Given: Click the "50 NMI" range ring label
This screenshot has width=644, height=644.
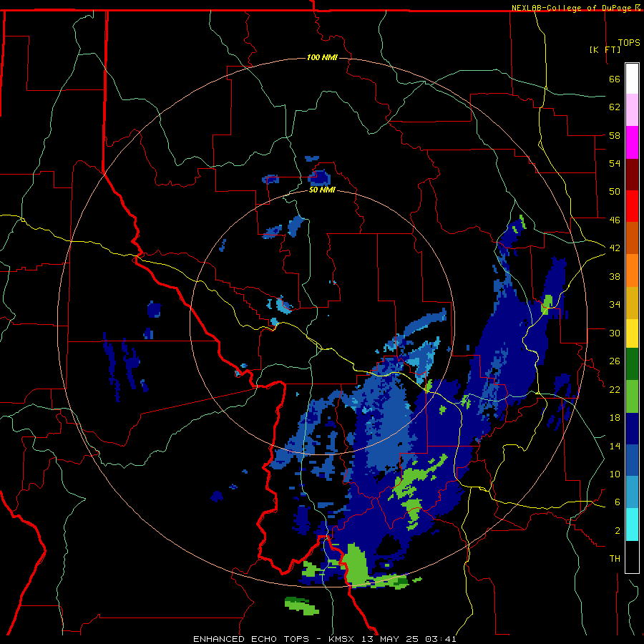Looking at the screenshot, I should click(x=323, y=190).
